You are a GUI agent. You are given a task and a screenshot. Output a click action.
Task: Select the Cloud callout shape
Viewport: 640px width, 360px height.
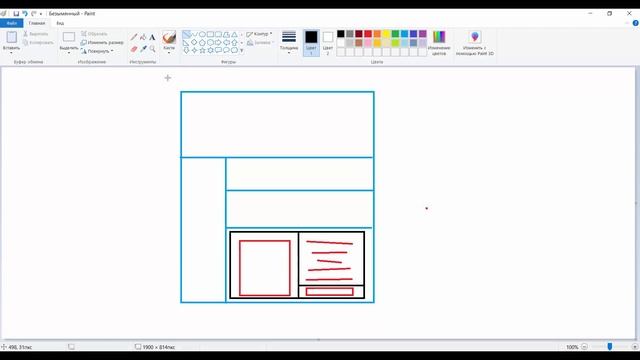(x=234, y=50)
